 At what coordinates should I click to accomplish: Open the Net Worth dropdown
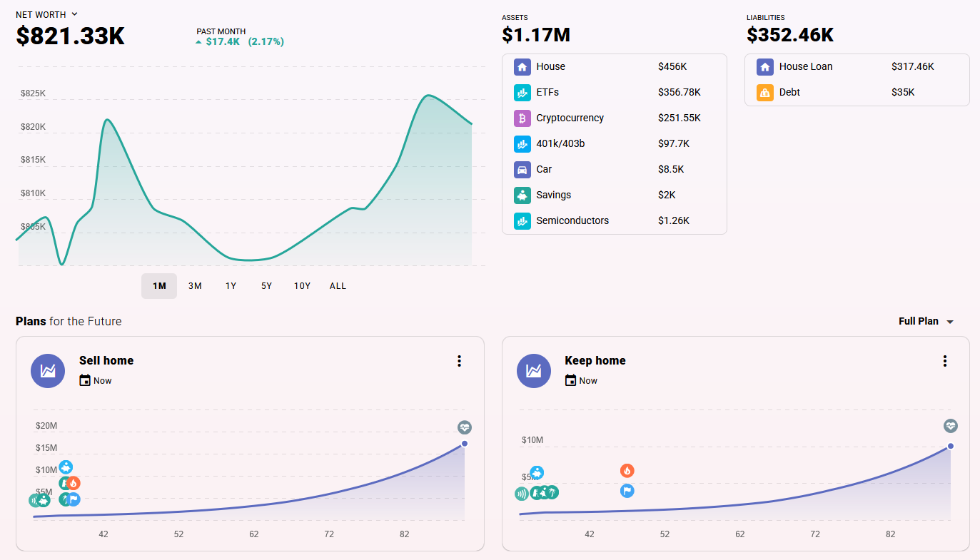coord(47,14)
